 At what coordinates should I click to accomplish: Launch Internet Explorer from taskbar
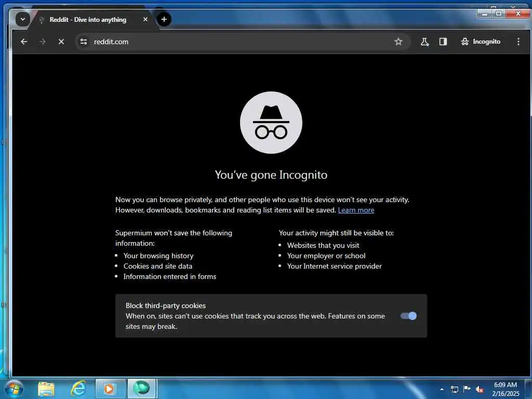pyautogui.click(x=78, y=389)
